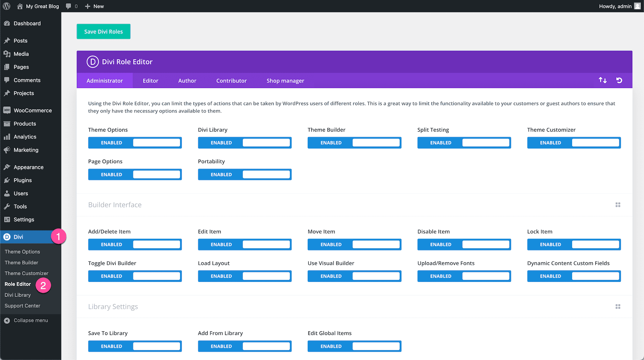The image size is (644, 360).
Task: Open the New item dropdown in admin bar
Action: click(94, 6)
